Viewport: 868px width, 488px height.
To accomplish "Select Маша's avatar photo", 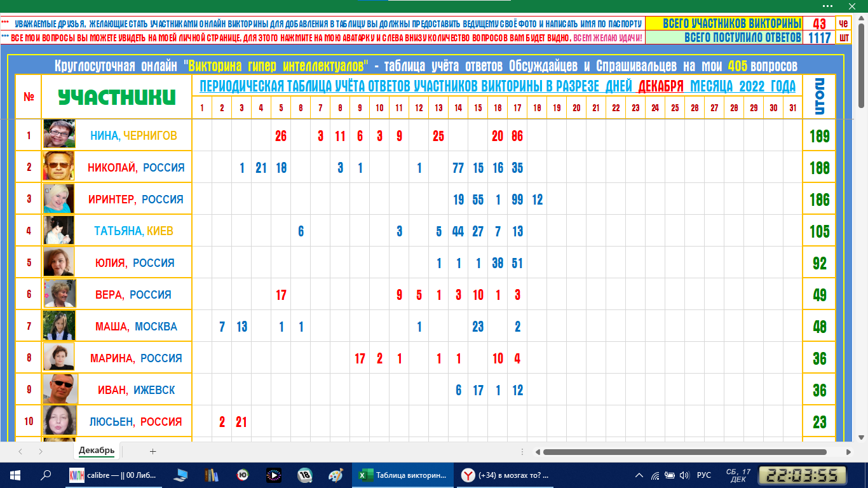I will tap(59, 325).
